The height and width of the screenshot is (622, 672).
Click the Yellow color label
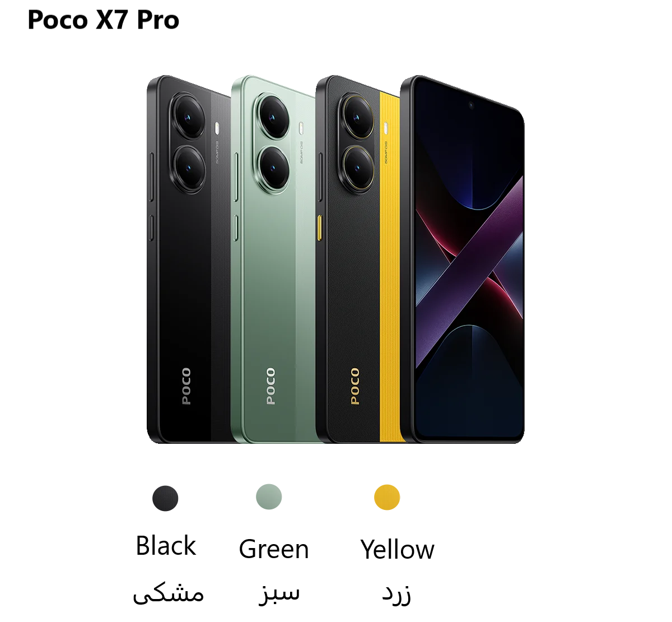tap(397, 549)
